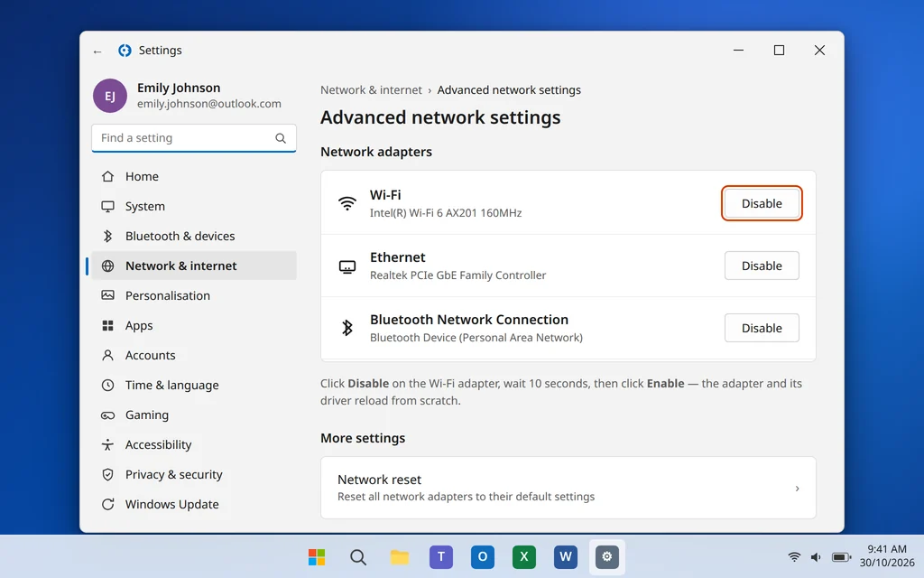Viewport: 924px width, 578px height.
Task: Click the emily.johnson@outlook.com account email
Action: [209, 104]
